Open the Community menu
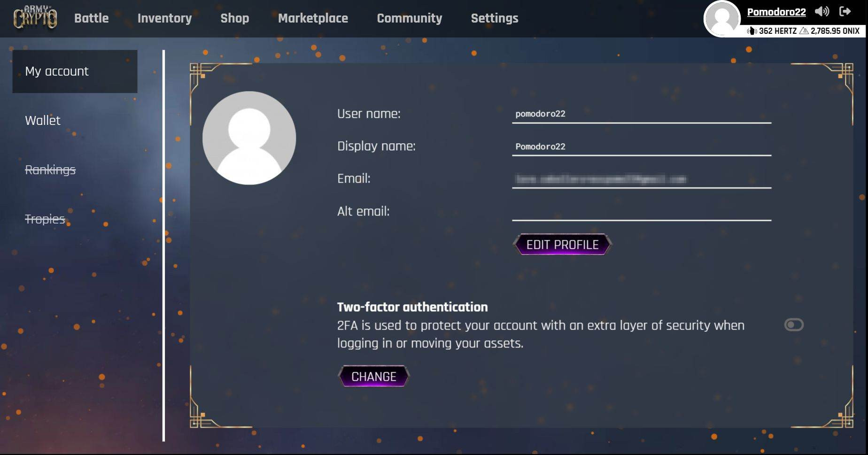 pyautogui.click(x=409, y=18)
